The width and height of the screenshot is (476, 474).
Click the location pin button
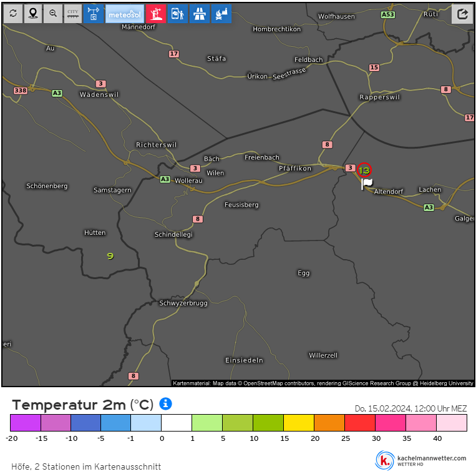(x=33, y=14)
